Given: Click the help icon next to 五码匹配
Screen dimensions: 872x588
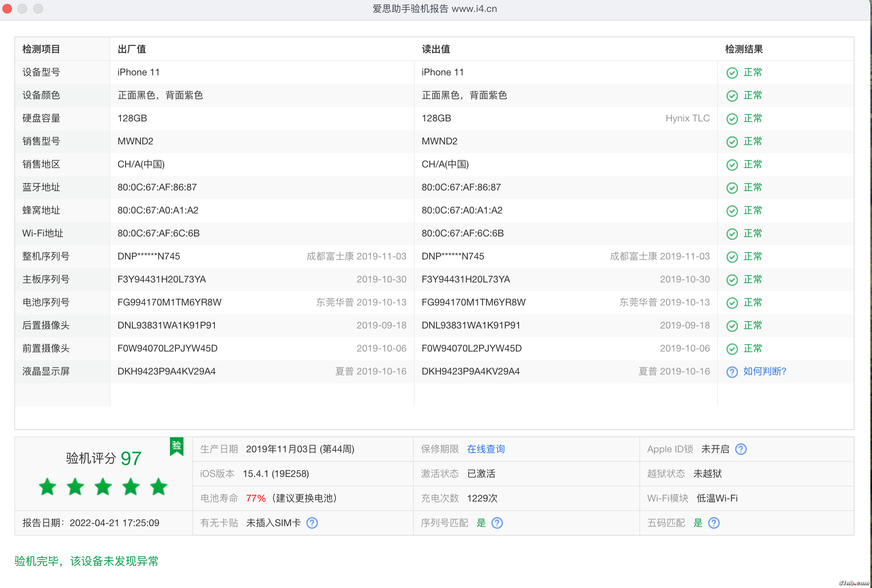Looking at the screenshot, I should [714, 523].
